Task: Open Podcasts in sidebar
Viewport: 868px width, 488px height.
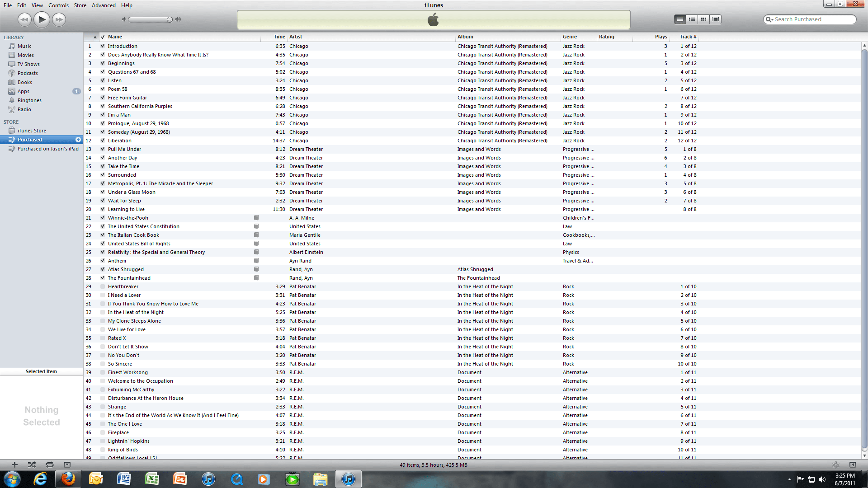Action: pos(28,73)
